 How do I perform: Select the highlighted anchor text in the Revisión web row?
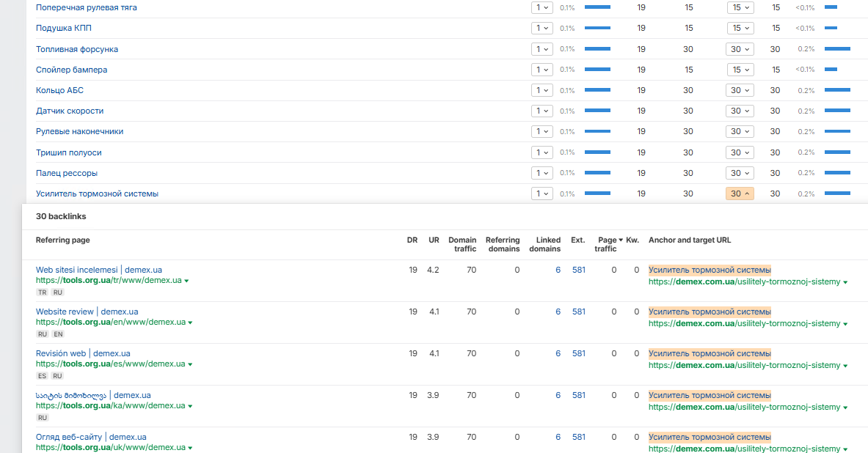point(710,353)
